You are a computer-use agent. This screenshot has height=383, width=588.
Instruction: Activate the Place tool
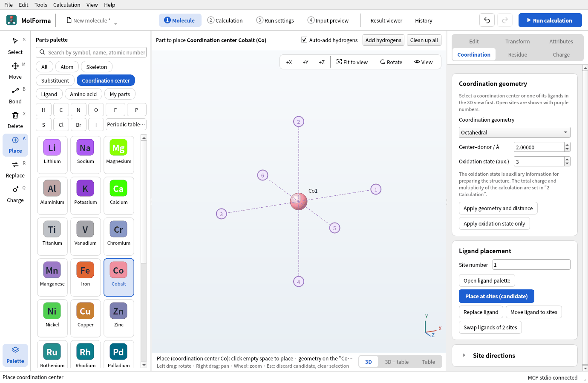coord(15,144)
